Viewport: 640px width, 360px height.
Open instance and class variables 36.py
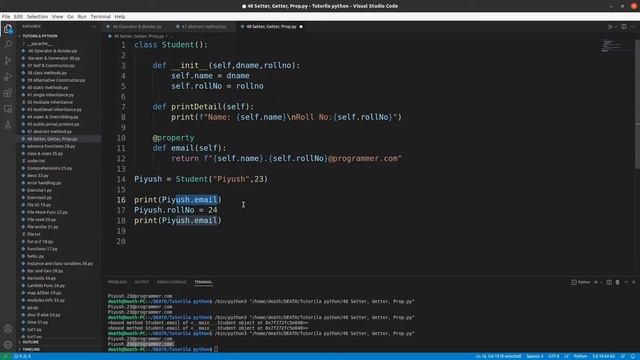pos(60,263)
